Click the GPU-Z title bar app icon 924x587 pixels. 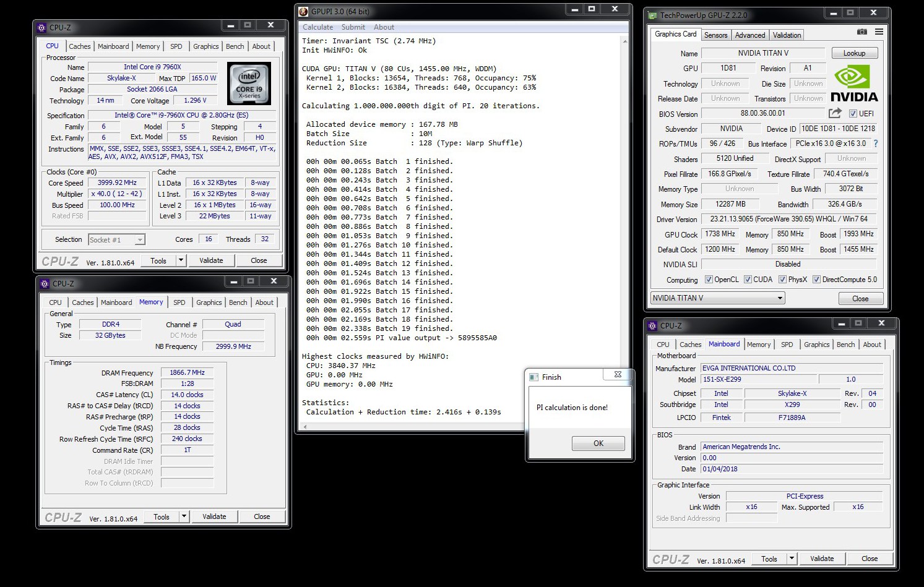pyautogui.click(x=652, y=15)
